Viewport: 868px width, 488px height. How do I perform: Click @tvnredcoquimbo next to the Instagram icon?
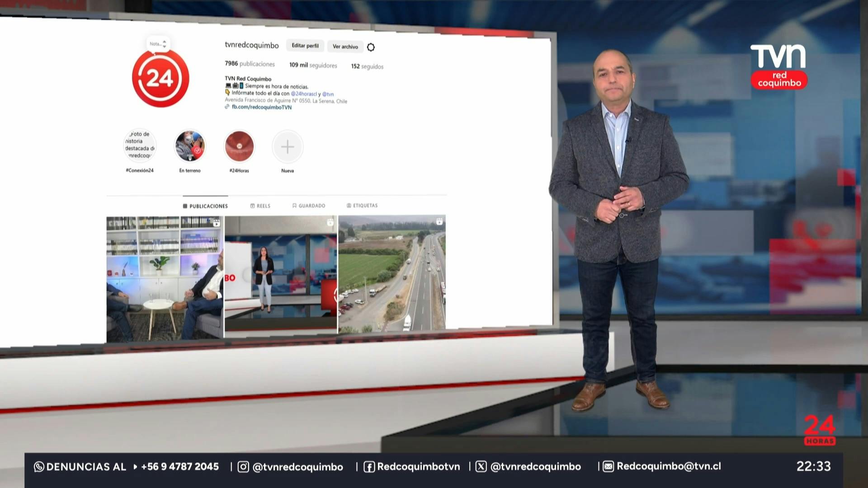point(298,467)
